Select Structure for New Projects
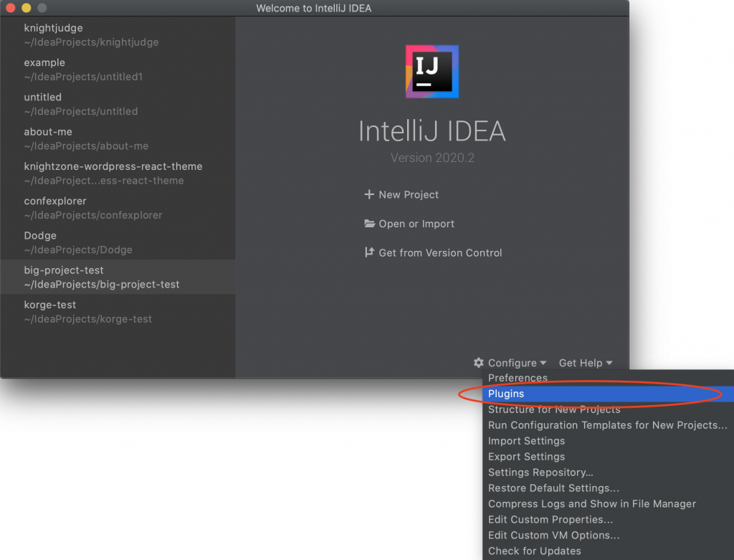734x560 pixels. [x=608, y=409]
